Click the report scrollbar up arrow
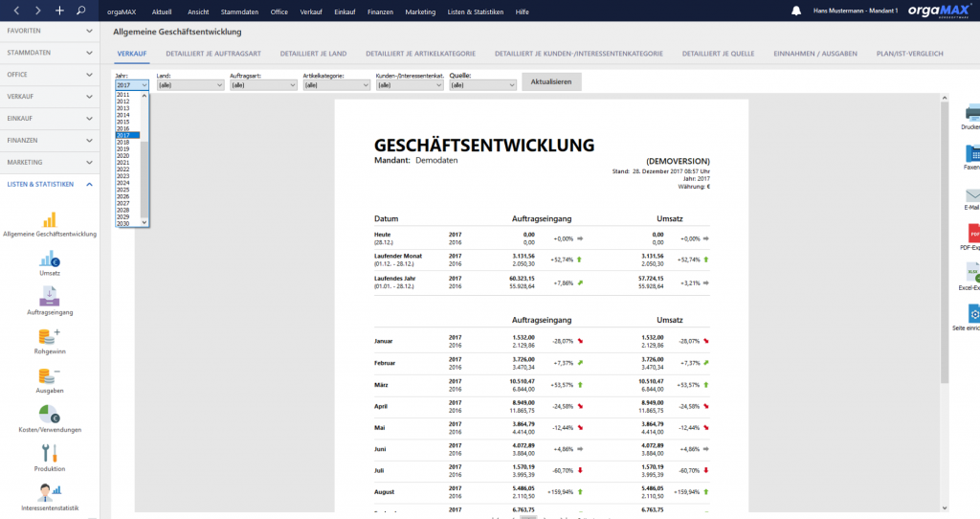 click(x=945, y=99)
